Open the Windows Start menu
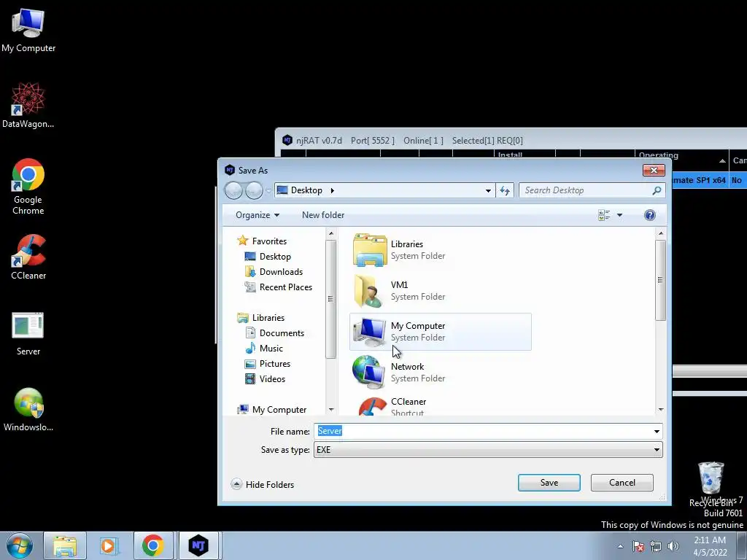747x560 pixels. click(19, 545)
